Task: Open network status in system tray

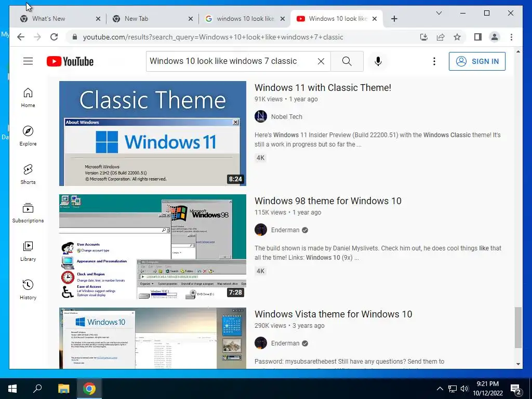Action: click(x=453, y=389)
